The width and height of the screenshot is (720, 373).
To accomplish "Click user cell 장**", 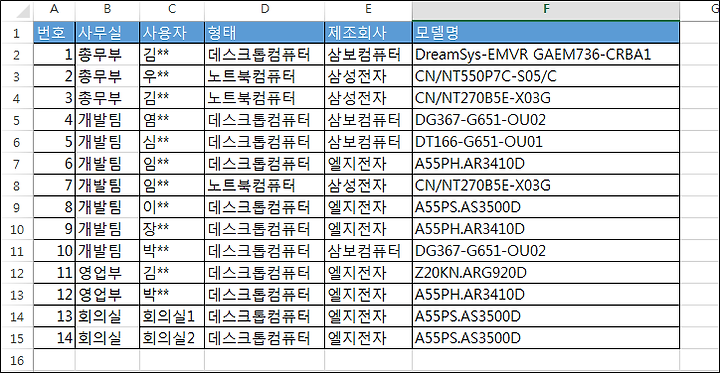I will coord(172,229).
